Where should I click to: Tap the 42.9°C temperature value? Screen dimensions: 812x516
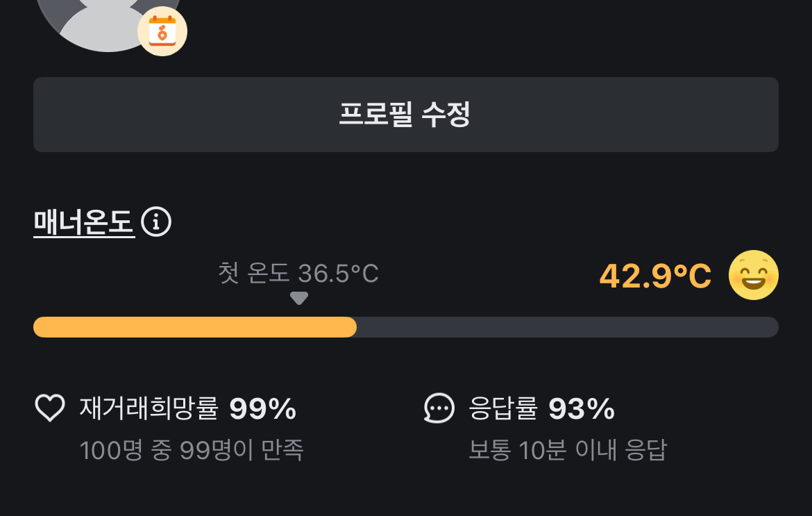coord(655,276)
